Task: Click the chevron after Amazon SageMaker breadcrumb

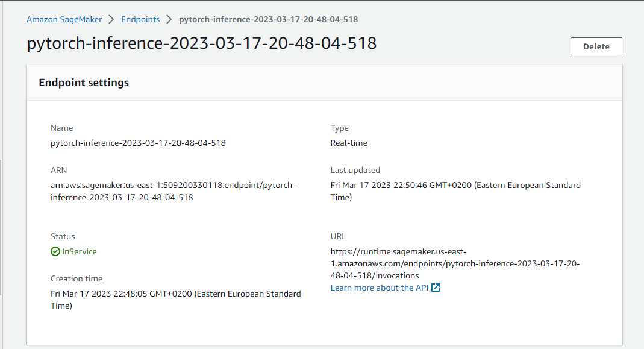Action: click(x=111, y=19)
